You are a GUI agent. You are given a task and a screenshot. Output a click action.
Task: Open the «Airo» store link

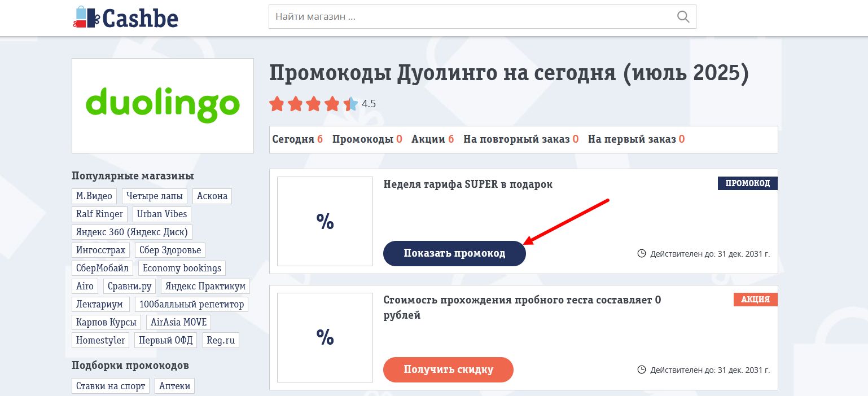pos(85,287)
